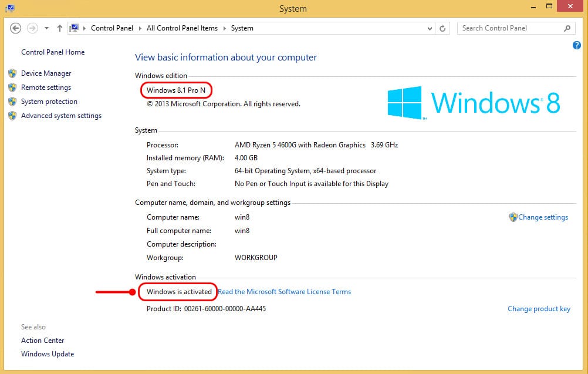Open the address bar history dropdown

[x=430, y=29]
